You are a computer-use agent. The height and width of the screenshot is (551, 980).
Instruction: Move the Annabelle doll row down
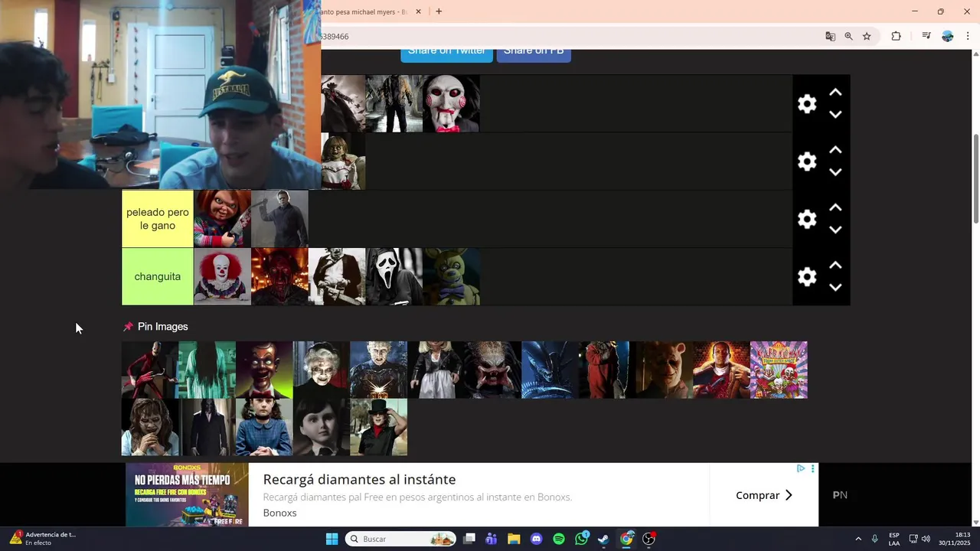(x=835, y=172)
